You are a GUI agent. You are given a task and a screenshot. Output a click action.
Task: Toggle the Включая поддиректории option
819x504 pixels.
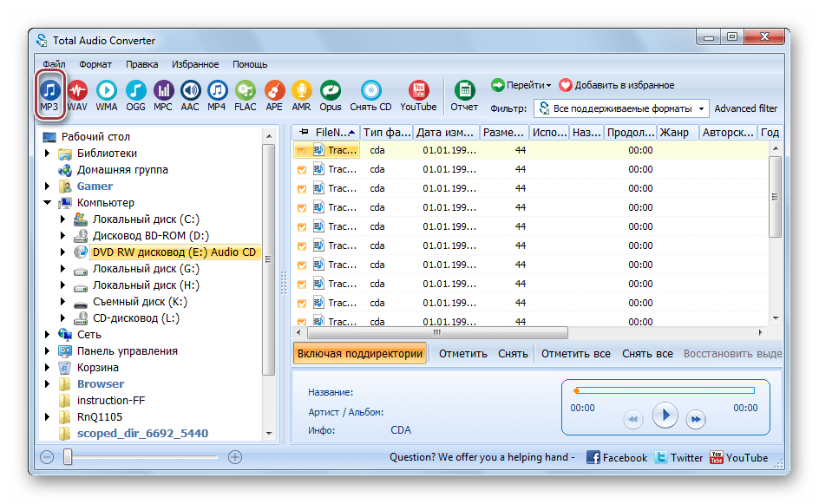(359, 354)
